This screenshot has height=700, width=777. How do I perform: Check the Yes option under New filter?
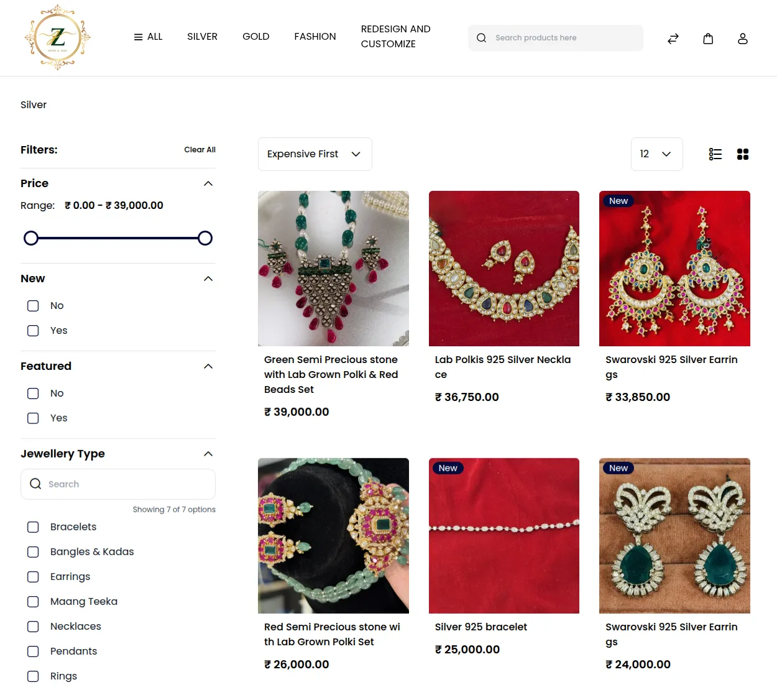coord(32,330)
